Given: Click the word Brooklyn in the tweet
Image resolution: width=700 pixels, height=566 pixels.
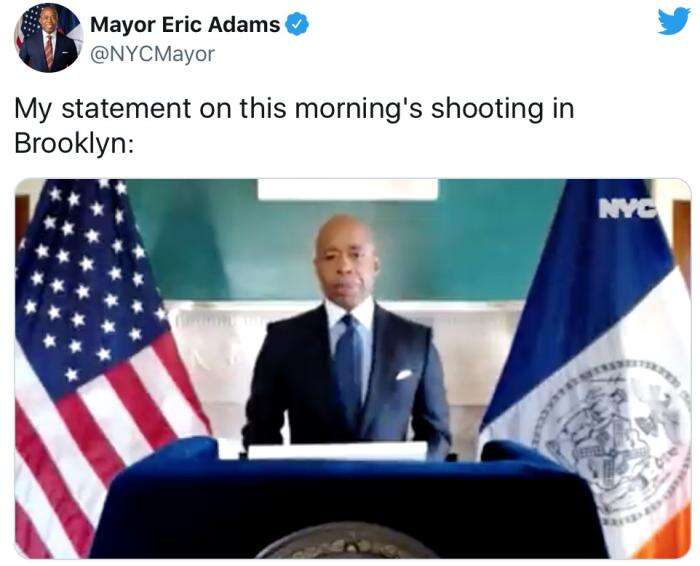Looking at the screenshot, I should point(70,144).
